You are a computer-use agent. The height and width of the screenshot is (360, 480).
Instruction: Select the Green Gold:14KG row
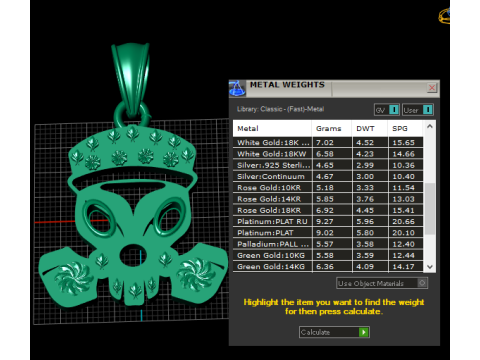pos(328,267)
